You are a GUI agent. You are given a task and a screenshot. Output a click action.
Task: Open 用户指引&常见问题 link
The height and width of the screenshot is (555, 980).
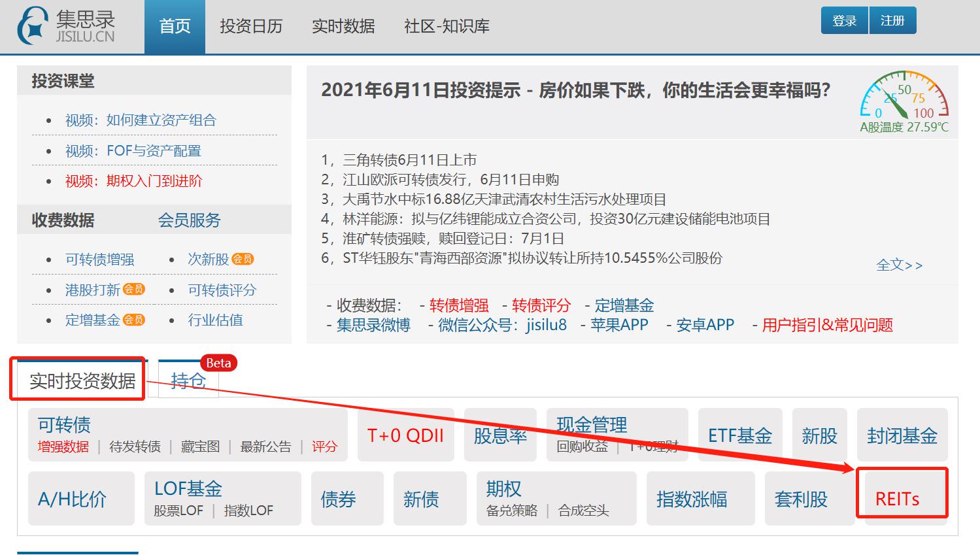point(827,325)
